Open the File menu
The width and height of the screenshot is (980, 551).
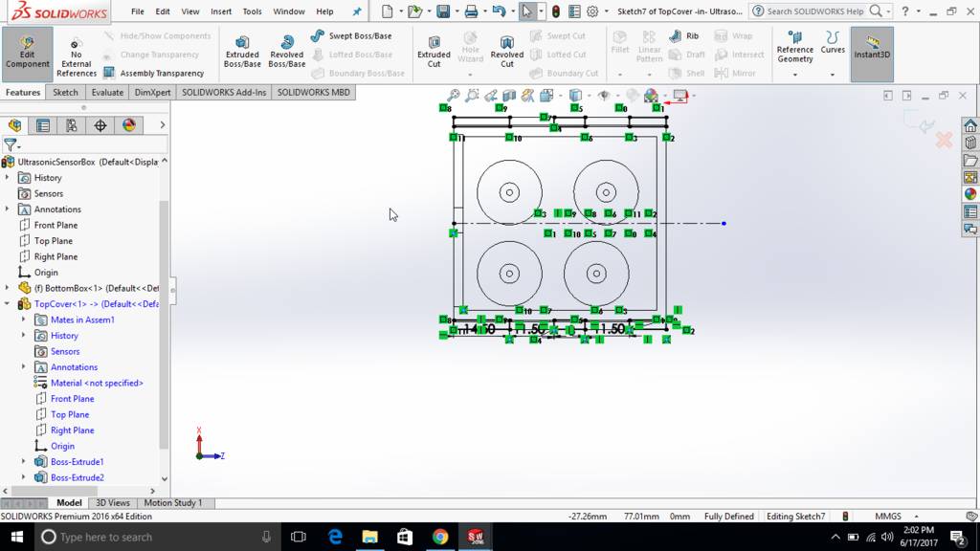click(138, 11)
